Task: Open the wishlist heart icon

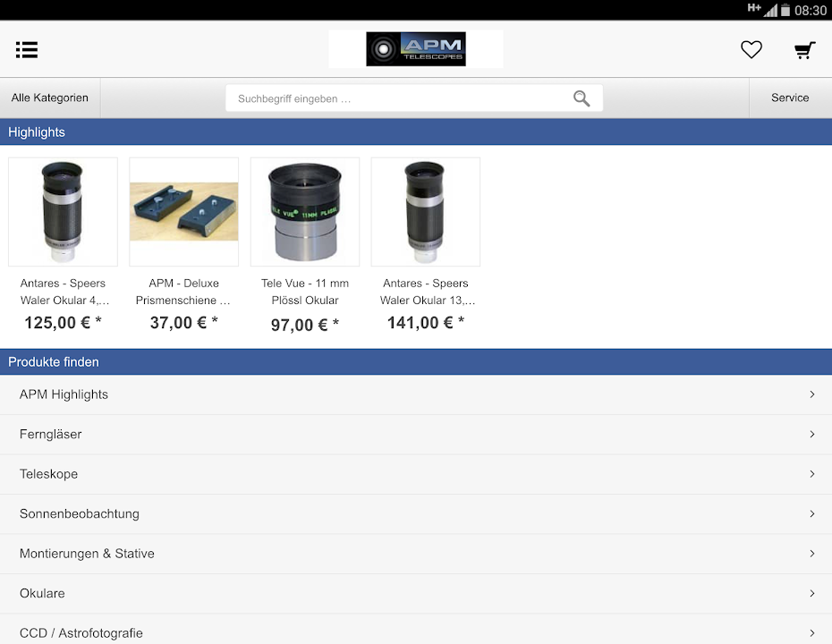Action: pyautogui.click(x=751, y=50)
